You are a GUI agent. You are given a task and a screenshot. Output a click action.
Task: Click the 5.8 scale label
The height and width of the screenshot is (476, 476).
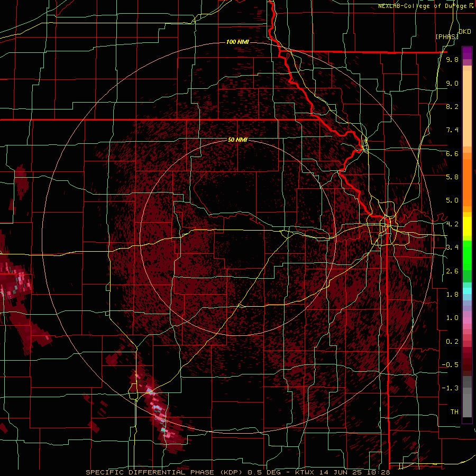(452, 177)
